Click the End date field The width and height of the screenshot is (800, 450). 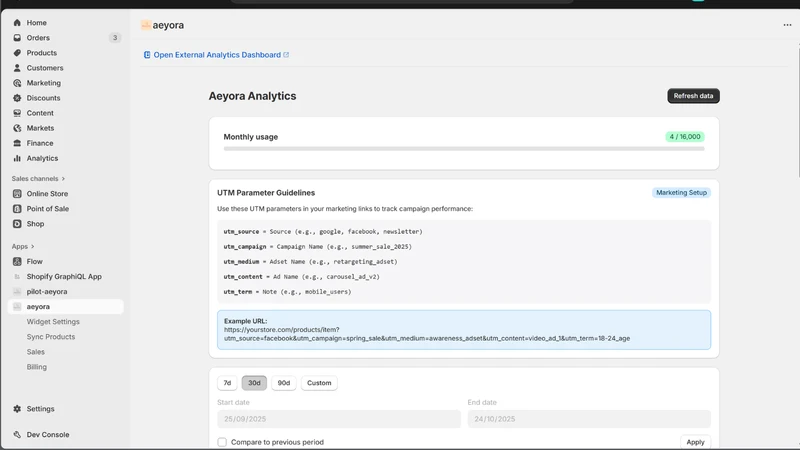click(x=589, y=419)
